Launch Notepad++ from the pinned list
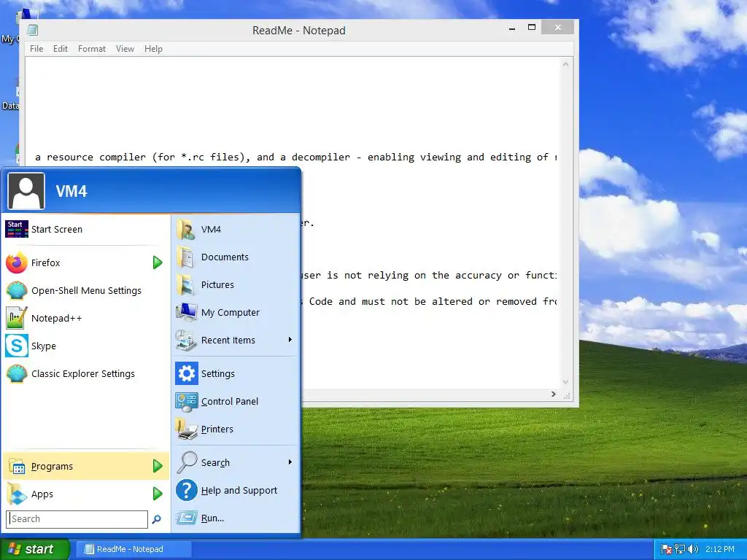 [16, 318]
